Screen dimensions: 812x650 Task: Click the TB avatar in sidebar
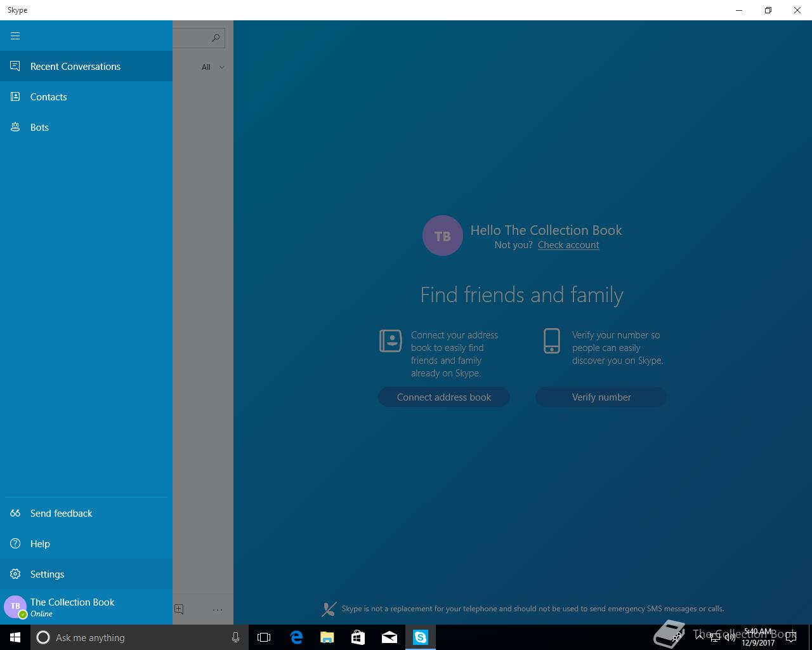[x=15, y=606]
